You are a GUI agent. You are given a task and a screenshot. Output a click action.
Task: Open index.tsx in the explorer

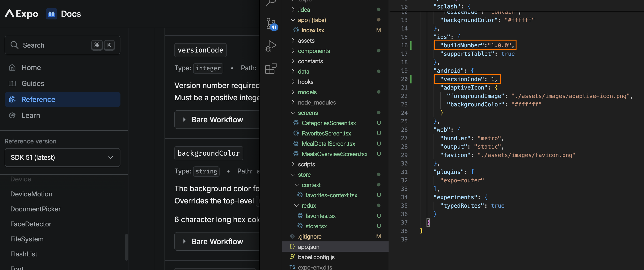tap(335, 30)
